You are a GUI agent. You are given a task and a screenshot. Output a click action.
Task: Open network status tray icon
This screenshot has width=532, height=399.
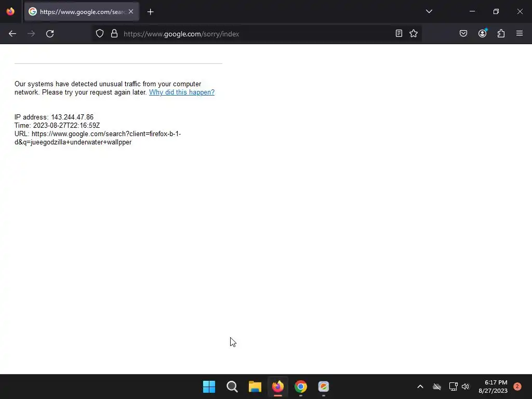point(453,387)
